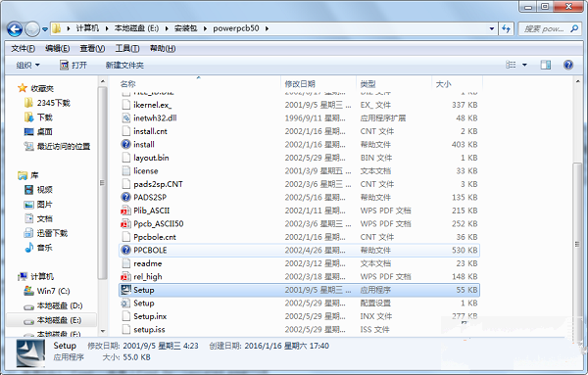This screenshot has width=588, height=375.
Task: Go back with the blue Back arrow
Action: pos(15,28)
